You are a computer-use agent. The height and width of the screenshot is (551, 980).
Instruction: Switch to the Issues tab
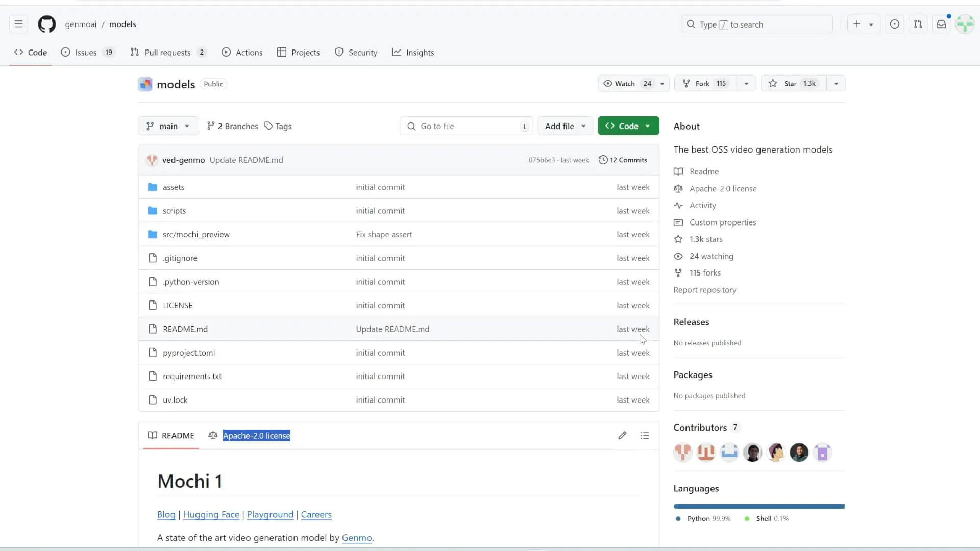point(87,52)
